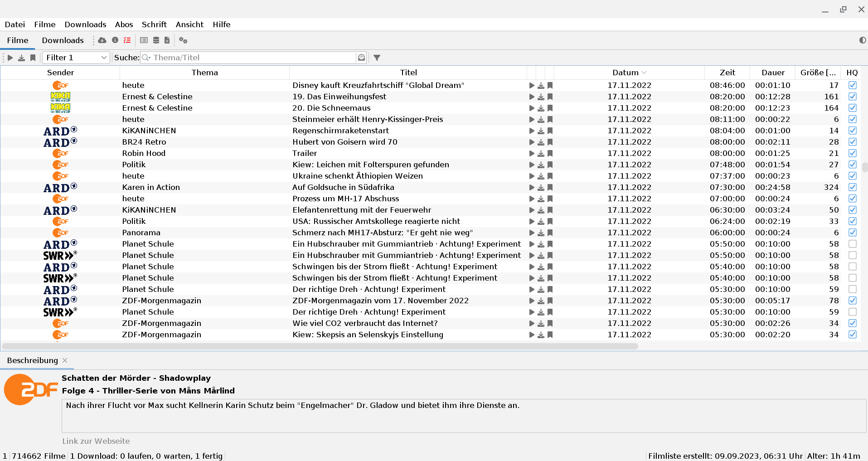Viewport: 868px width, 461px height.
Task: Click the funnel filter icon
Action: pyautogui.click(x=377, y=58)
